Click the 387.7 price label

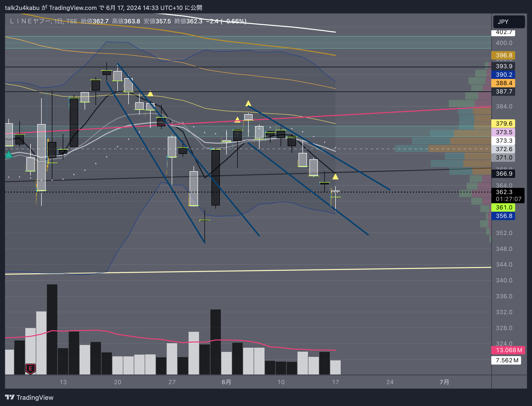coord(503,92)
